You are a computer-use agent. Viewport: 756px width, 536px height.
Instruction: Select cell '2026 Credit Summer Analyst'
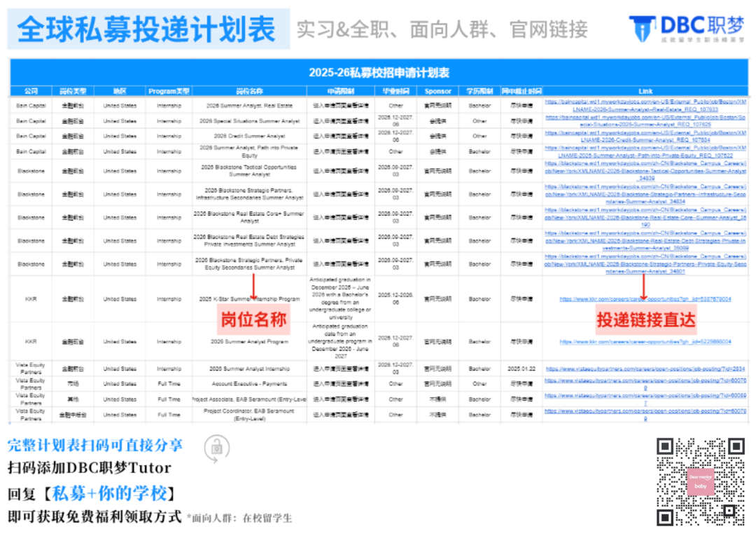point(249,136)
